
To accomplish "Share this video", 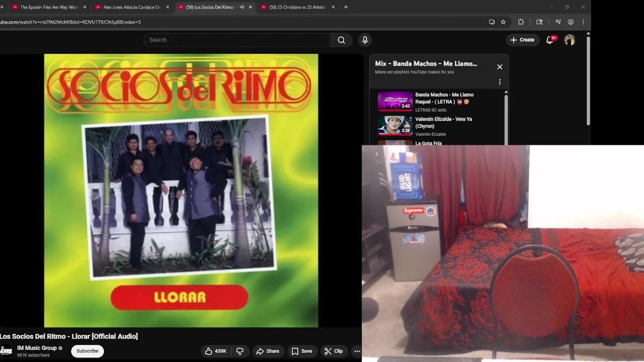I will tap(268, 351).
